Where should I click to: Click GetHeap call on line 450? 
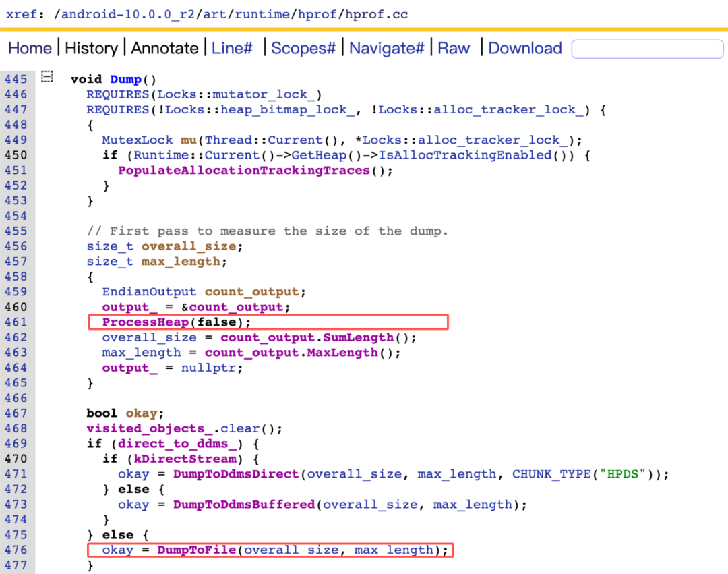coord(318,155)
